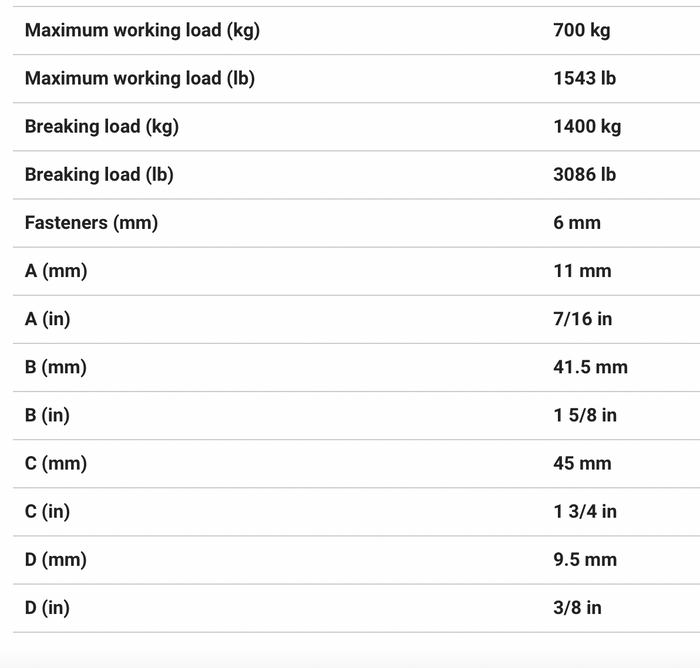Image resolution: width=700 pixels, height=668 pixels.
Task: Click the 1543 lb value
Action: tap(584, 79)
